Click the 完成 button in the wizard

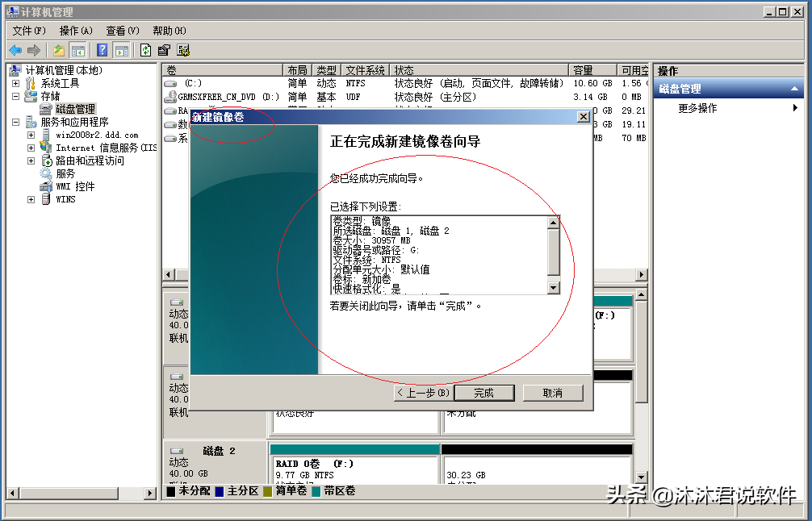tap(484, 393)
